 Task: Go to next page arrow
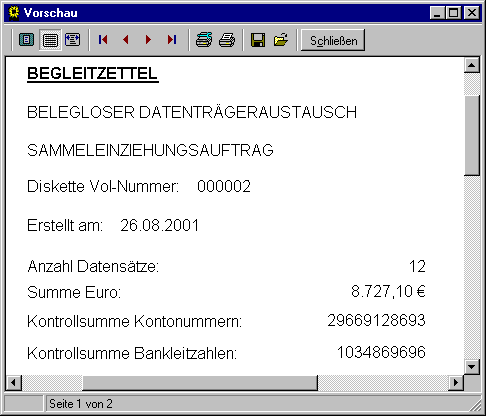[x=148, y=40]
